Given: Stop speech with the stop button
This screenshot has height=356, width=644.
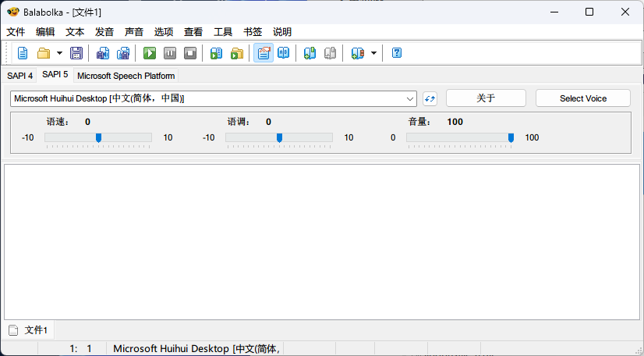Looking at the screenshot, I should (190, 53).
